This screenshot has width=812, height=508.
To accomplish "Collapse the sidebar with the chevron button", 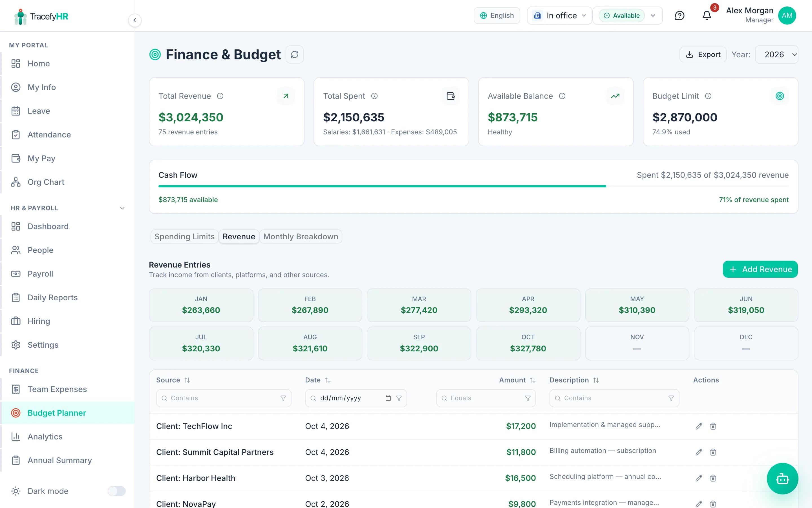I will click(134, 20).
